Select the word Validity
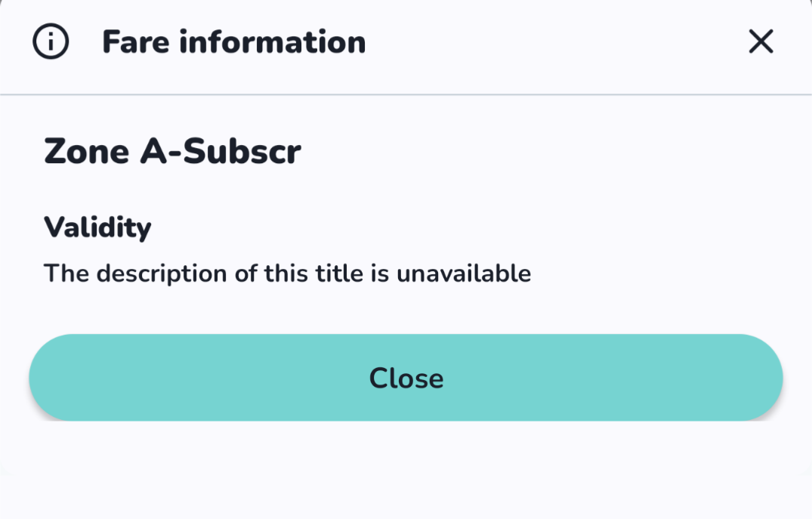This screenshot has height=519, width=812. [97, 227]
